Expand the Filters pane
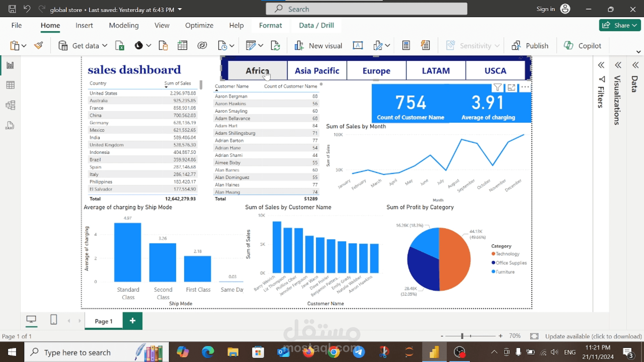This screenshot has width=644, height=362. [x=601, y=65]
